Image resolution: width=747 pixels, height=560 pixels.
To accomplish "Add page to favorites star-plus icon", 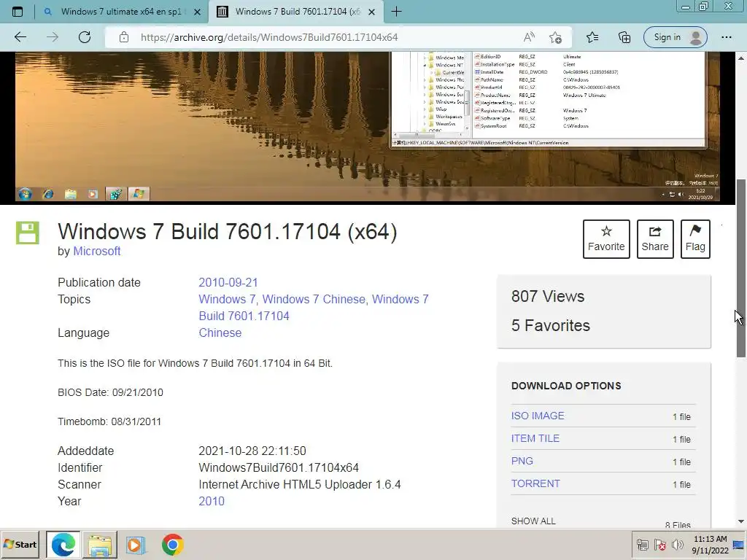I will pyautogui.click(x=555, y=37).
